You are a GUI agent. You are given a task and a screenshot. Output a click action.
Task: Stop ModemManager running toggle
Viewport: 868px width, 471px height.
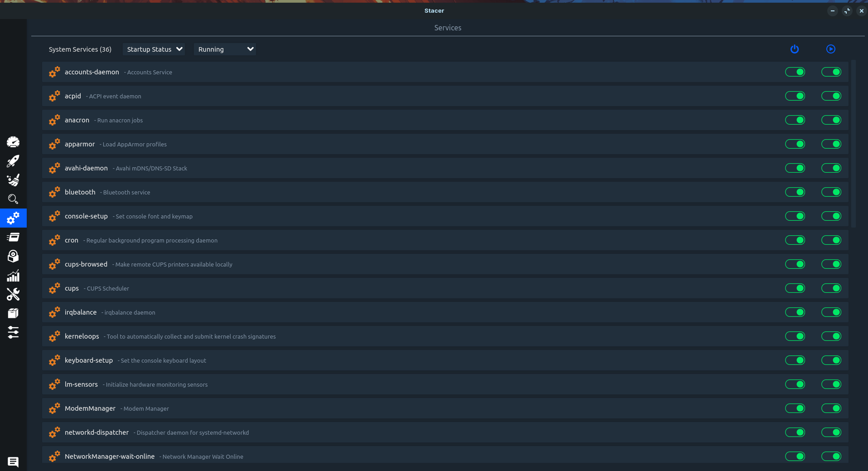click(831, 408)
